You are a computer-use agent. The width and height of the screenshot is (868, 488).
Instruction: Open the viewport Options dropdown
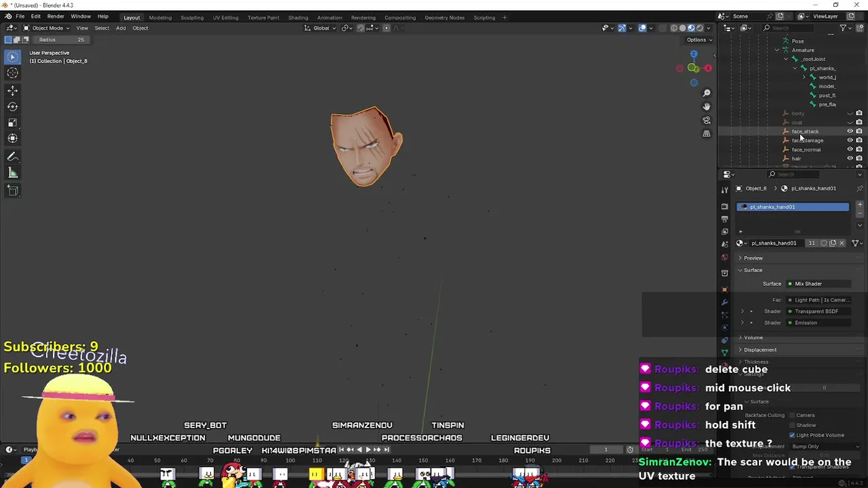coord(699,39)
